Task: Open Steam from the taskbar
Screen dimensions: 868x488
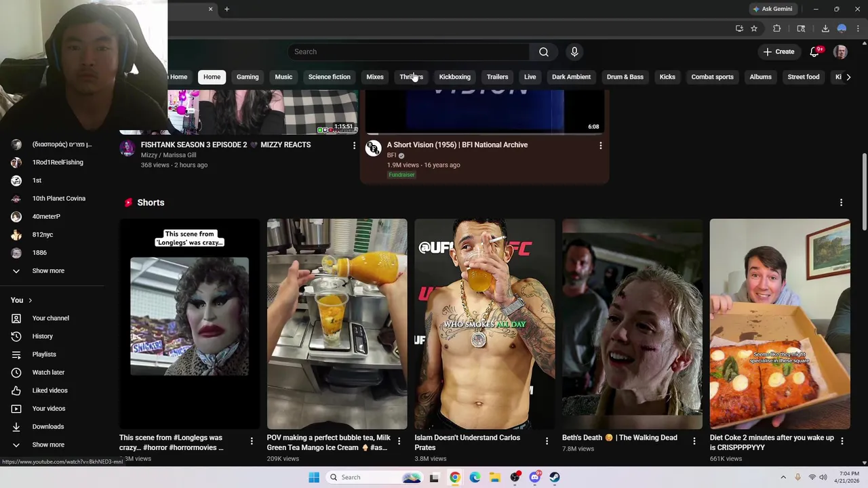Action: click(x=555, y=477)
